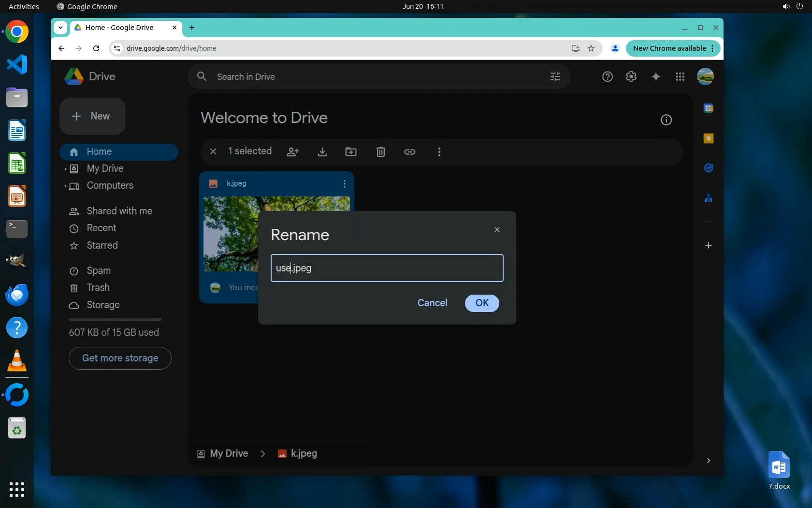Open the Google apps grid
The width and height of the screenshot is (812, 508).
[680, 76]
